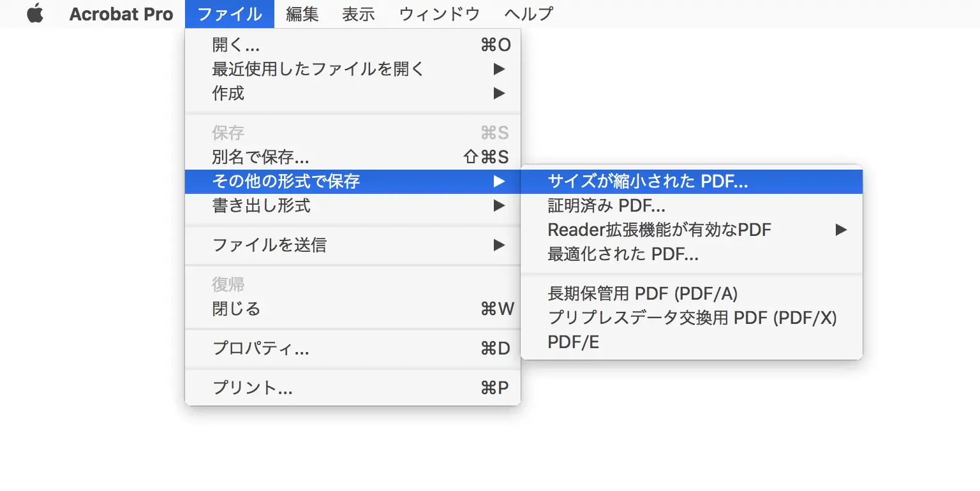Close the ファイル menu in menu bar

pyautogui.click(x=230, y=14)
